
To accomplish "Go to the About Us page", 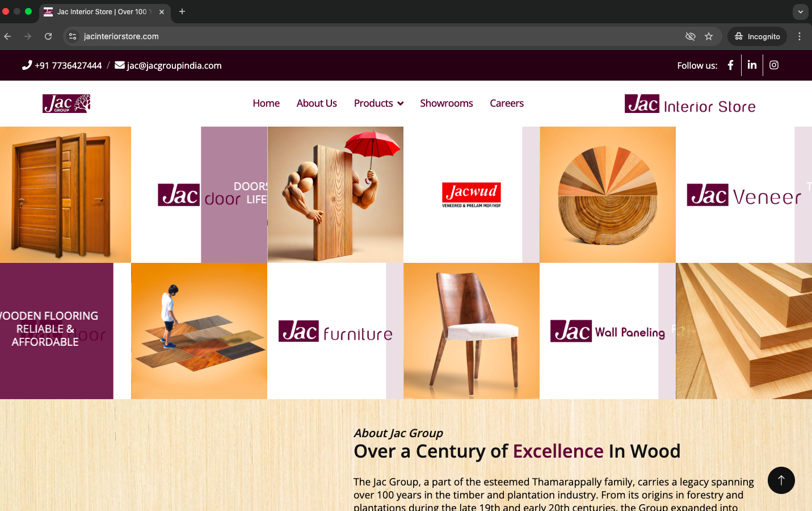I will tap(317, 103).
